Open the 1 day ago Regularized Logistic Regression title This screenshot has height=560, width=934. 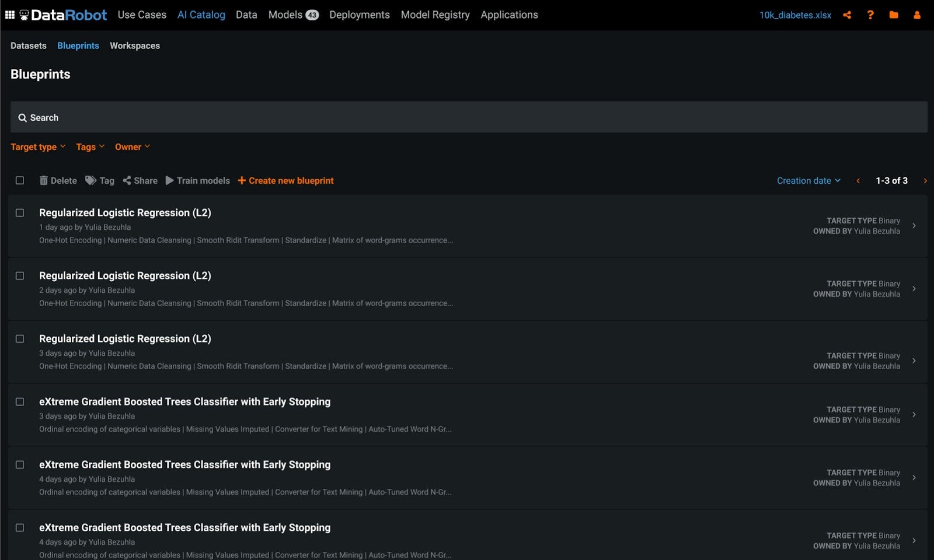coord(125,213)
